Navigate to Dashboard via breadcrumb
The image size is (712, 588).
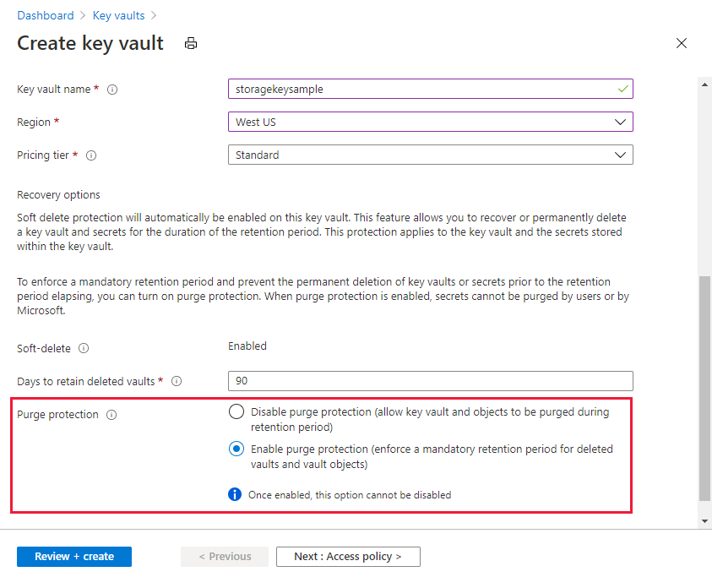coord(46,15)
